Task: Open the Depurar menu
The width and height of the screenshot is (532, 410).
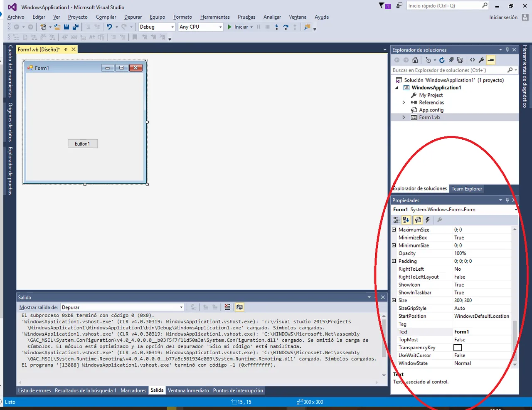Action: point(133,17)
